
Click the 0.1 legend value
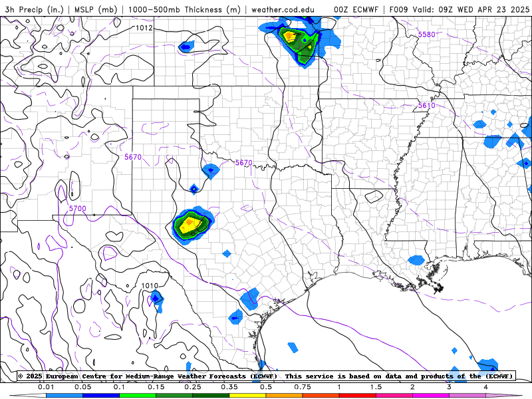(x=119, y=387)
